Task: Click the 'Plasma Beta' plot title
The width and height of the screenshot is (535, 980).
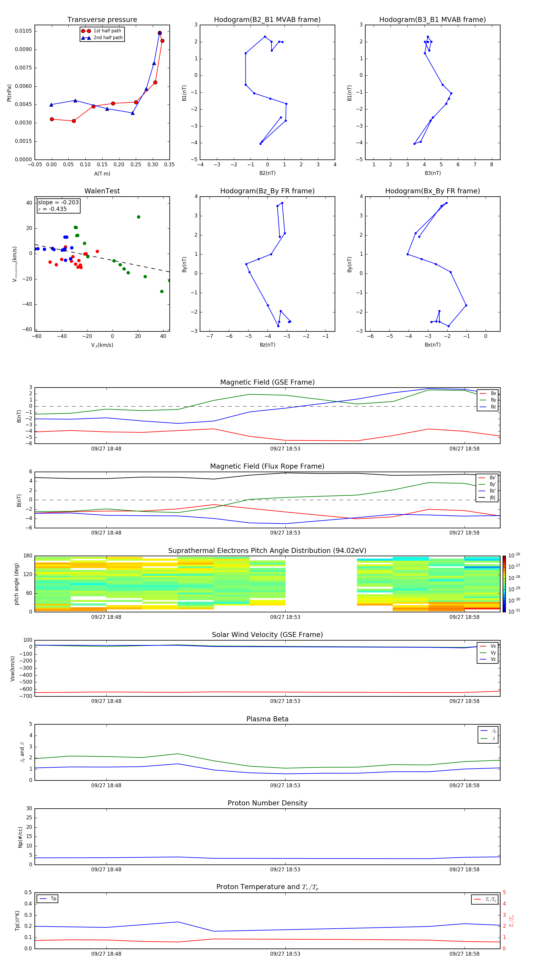Action: coord(267,719)
